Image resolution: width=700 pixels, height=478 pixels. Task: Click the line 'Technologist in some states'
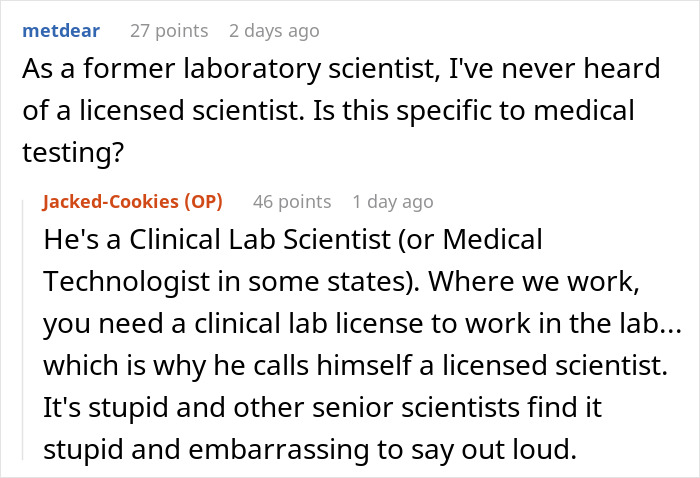click(x=220, y=283)
